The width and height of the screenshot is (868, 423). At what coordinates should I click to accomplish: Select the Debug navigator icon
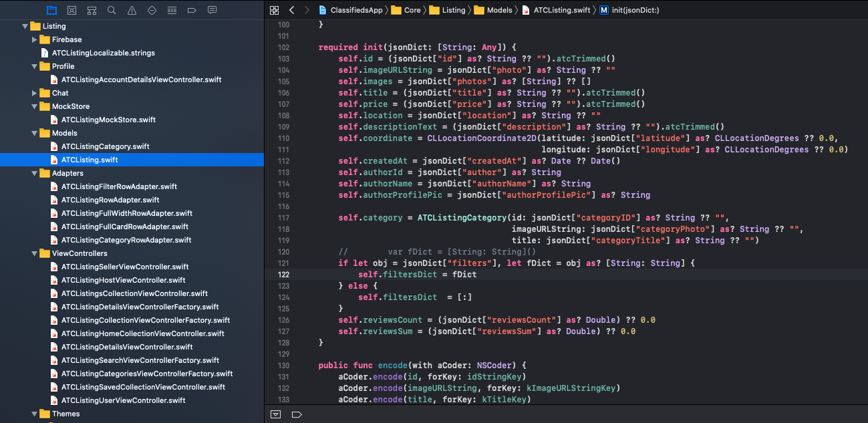pyautogui.click(x=172, y=11)
